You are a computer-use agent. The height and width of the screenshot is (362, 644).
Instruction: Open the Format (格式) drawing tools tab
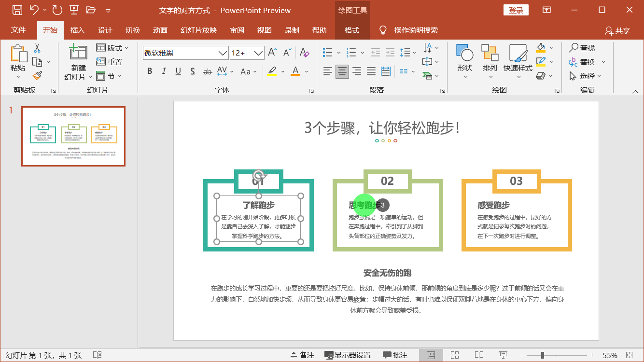(352, 30)
